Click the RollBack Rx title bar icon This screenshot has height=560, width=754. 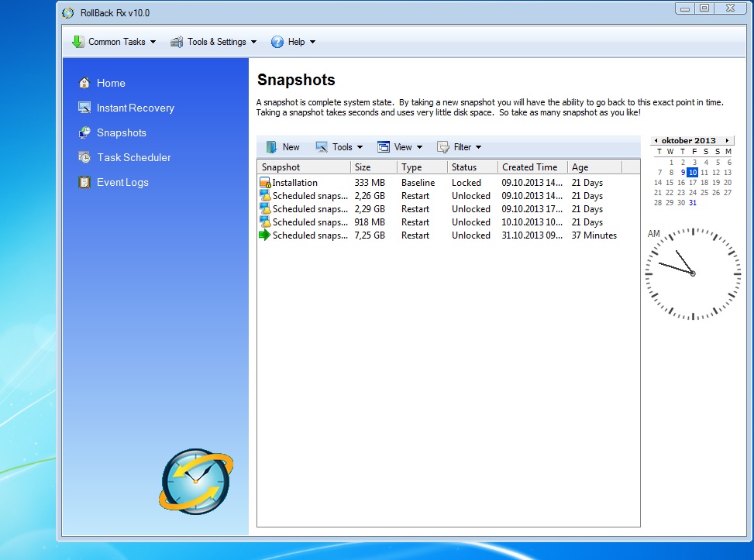pyautogui.click(x=68, y=13)
